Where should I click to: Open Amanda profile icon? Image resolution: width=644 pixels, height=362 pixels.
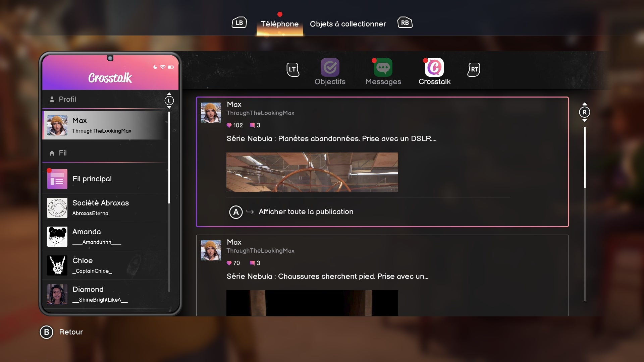(x=57, y=236)
